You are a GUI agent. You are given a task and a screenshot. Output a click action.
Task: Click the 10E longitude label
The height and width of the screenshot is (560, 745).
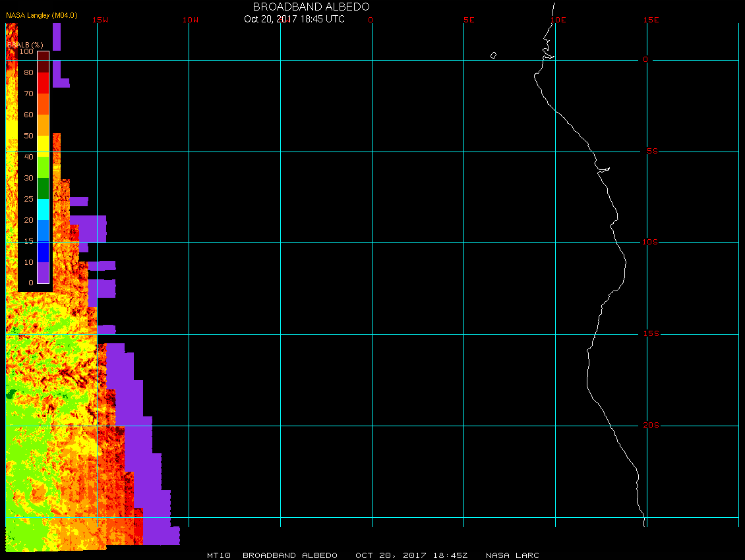(558, 20)
